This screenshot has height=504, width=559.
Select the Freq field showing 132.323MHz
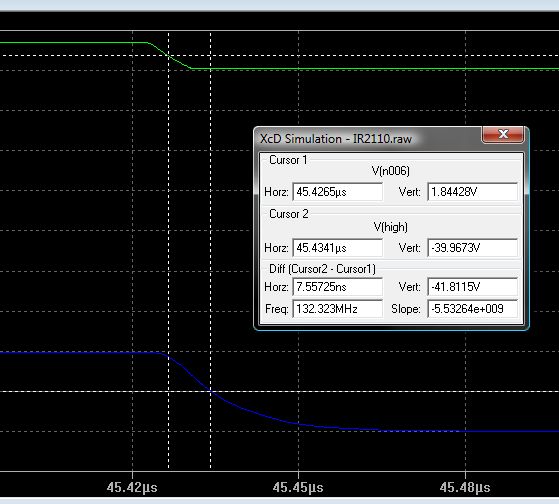coord(337,309)
